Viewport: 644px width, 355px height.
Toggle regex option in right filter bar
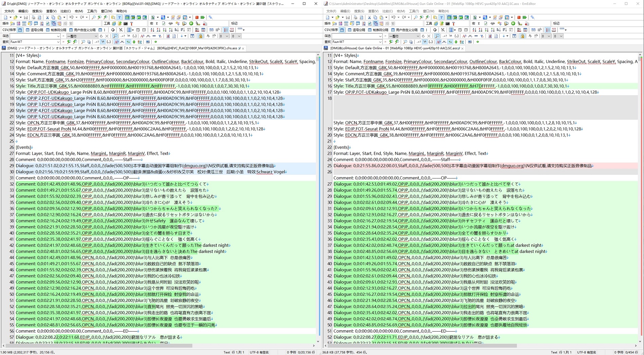pos(445,36)
